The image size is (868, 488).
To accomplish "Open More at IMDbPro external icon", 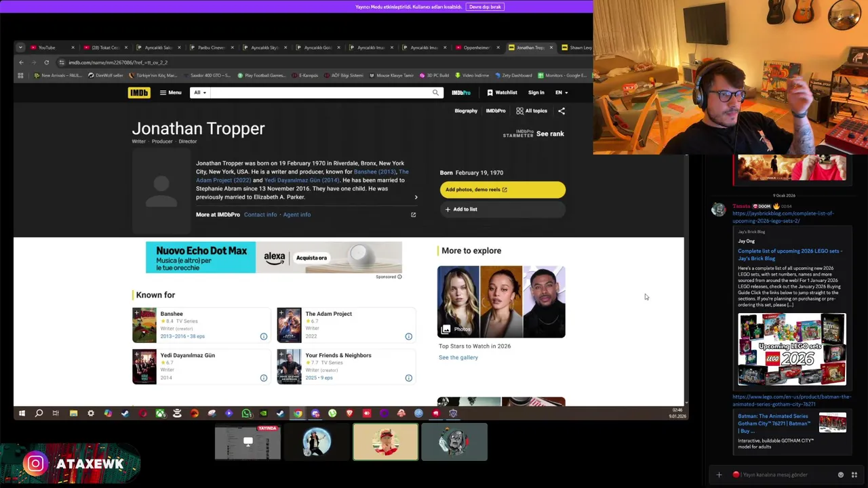I will (413, 215).
